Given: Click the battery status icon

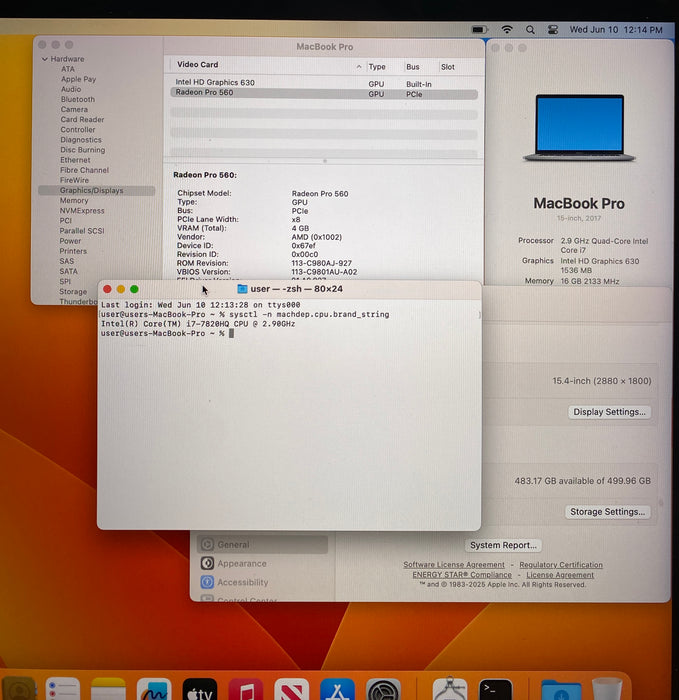Looking at the screenshot, I should coord(479,30).
